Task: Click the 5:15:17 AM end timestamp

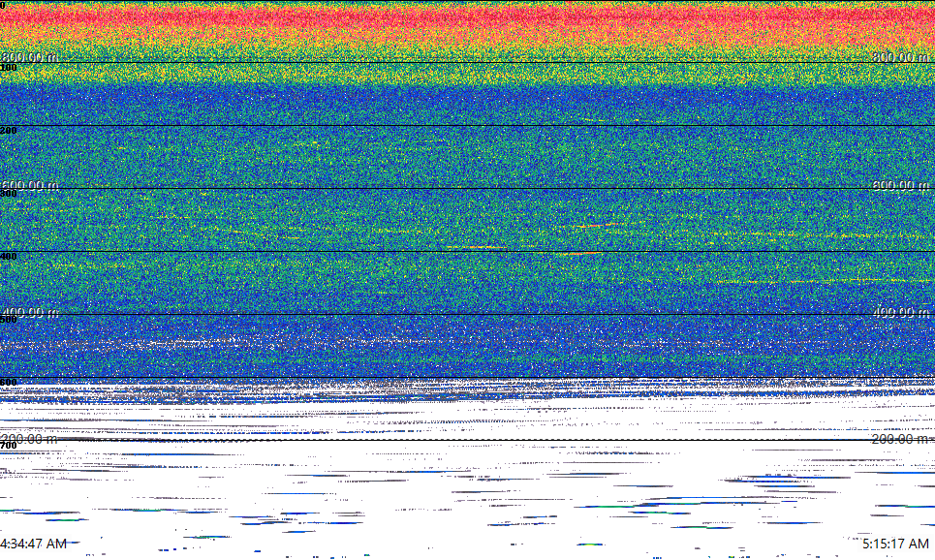Action: point(897,544)
